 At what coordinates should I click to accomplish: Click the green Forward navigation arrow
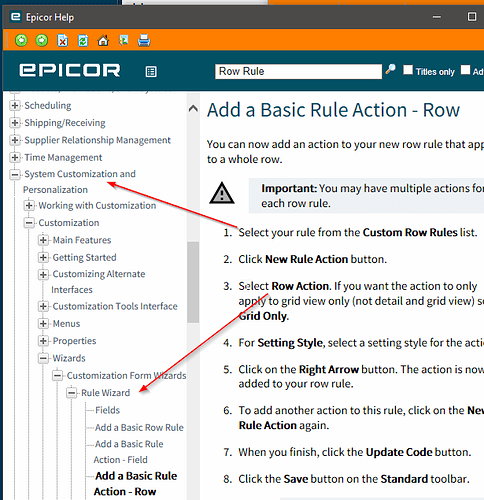(x=42, y=41)
